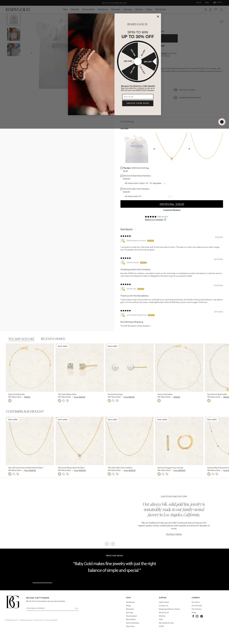Open the account profile icon
Screen dimensions: 229x644
point(211,10)
